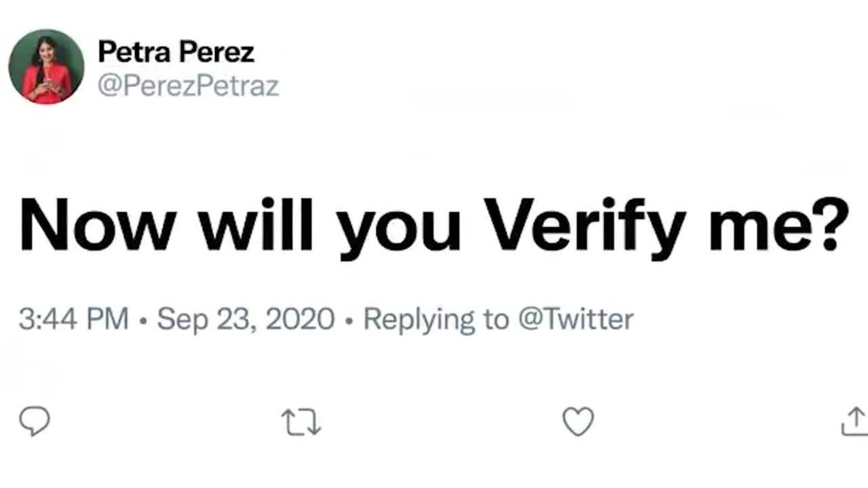This screenshot has width=868, height=488.
Task: Open the share menu via upload arrow icon
Action: coord(854,422)
